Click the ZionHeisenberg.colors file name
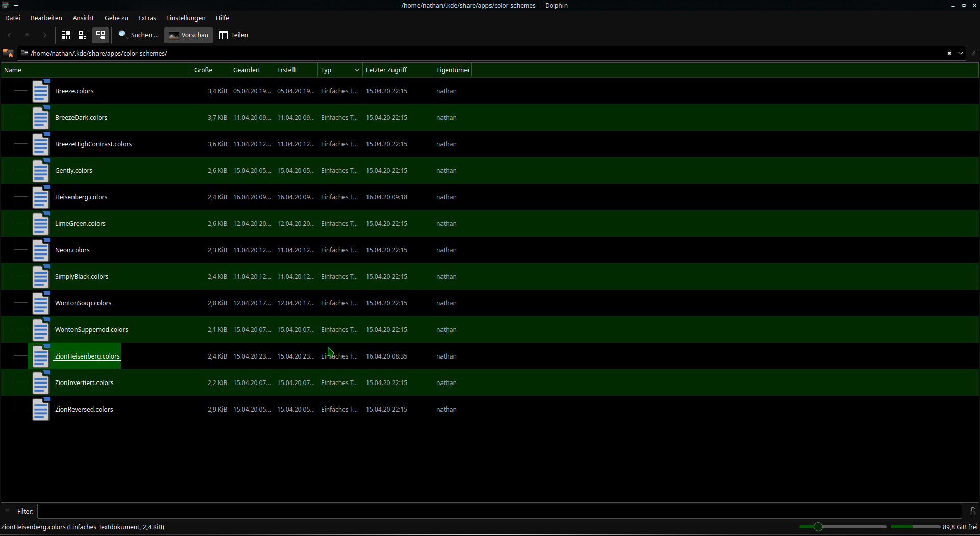Image resolution: width=980 pixels, height=536 pixels. click(x=87, y=356)
